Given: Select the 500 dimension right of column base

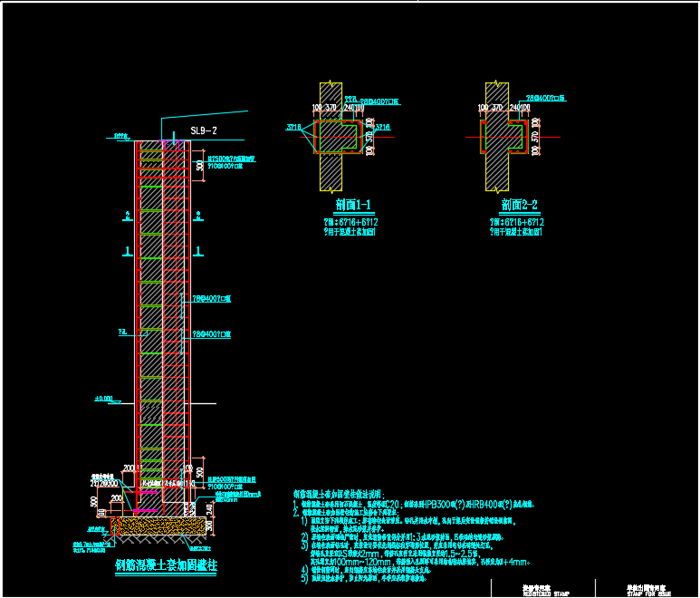Looking at the screenshot, I should tap(199, 472).
